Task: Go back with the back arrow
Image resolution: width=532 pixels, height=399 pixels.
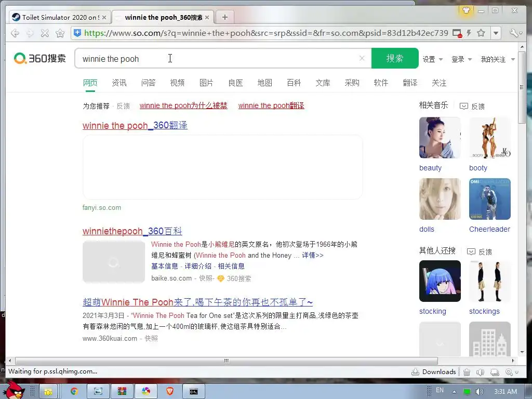Action: coord(15,33)
